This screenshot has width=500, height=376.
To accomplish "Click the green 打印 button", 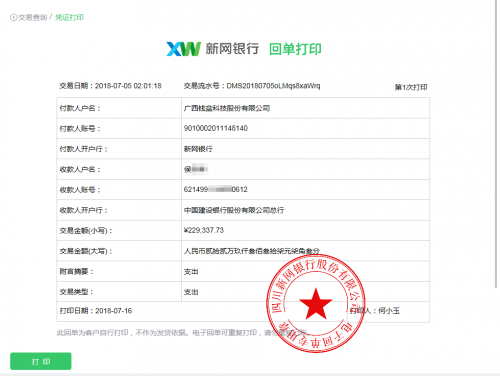I will pyautogui.click(x=41, y=361).
